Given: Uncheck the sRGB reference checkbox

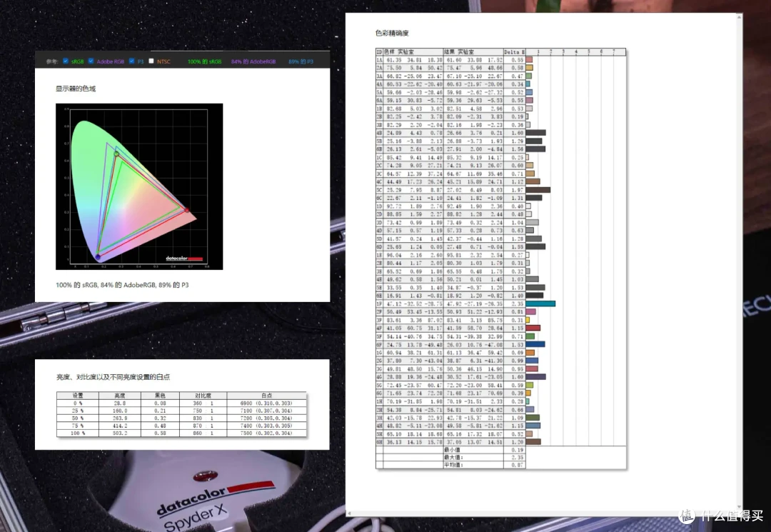Looking at the screenshot, I should click(x=66, y=61).
